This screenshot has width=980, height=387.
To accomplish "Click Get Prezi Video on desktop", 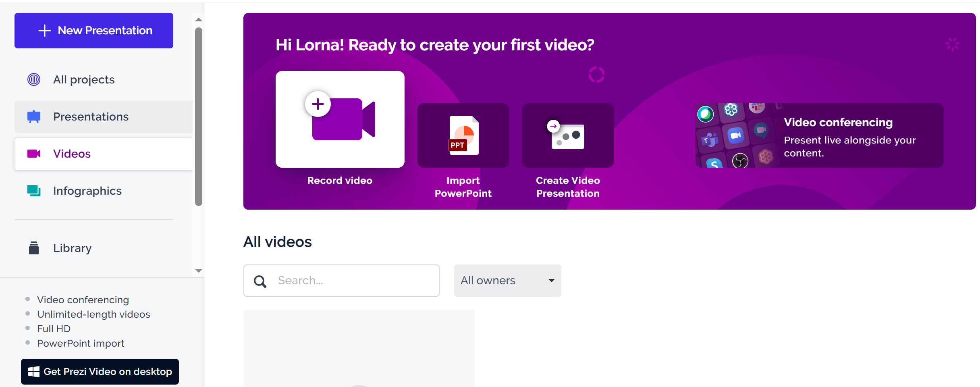I will pos(100,372).
